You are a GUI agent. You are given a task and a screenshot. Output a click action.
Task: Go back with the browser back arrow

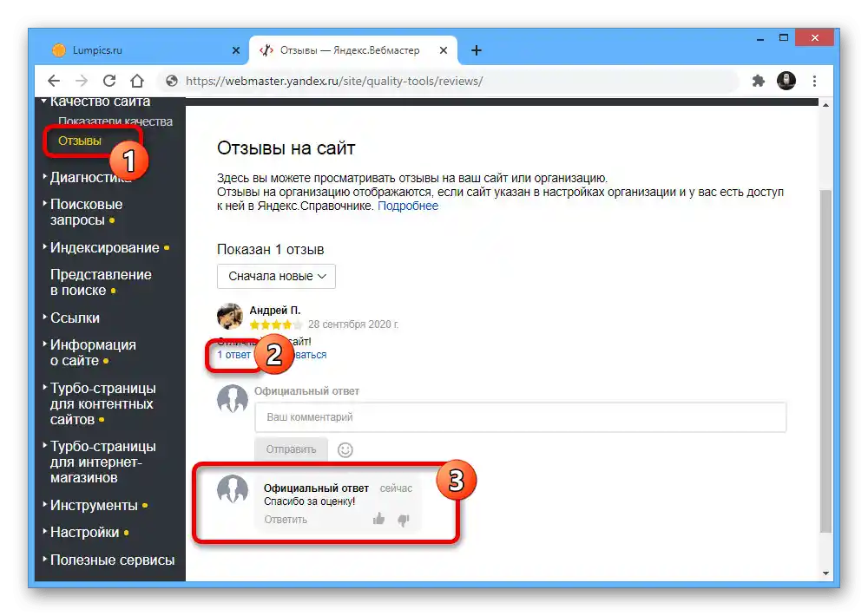pos(54,81)
